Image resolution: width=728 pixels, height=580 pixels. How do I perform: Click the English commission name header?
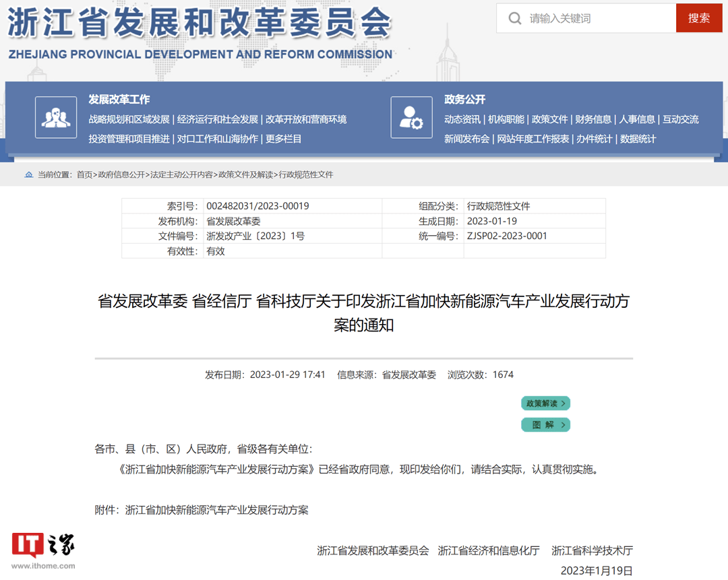[x=201, y=55]
